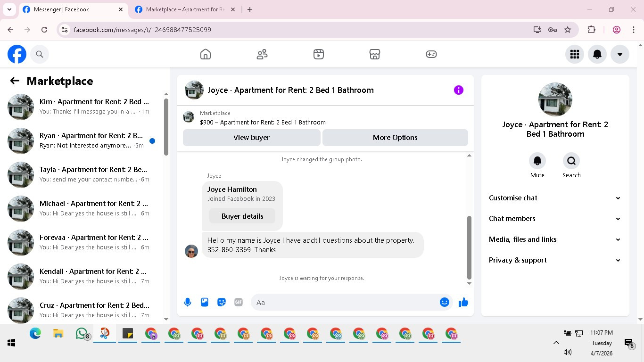
Task: Go back in browser history
Action: tap(10, 30)
